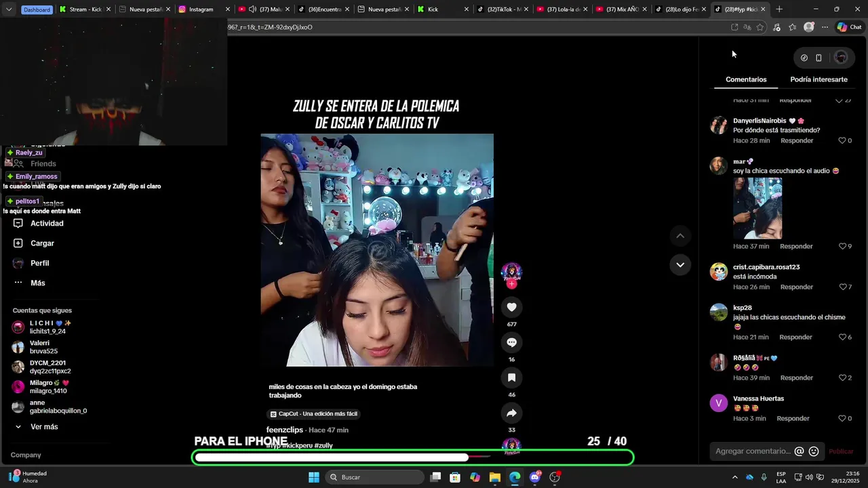Switch to Podría interesarte tab
Screen dimensions: 868x488
click(x=818, y=79)
